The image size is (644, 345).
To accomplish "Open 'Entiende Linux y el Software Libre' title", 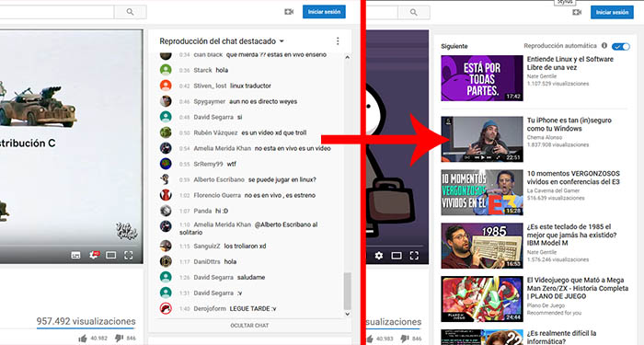I will (570, 63).
